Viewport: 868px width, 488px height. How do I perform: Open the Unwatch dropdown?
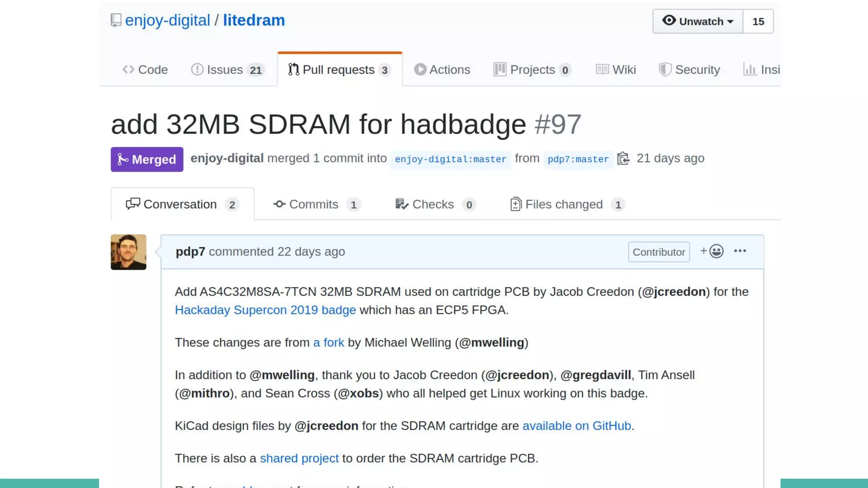[698, 21]
